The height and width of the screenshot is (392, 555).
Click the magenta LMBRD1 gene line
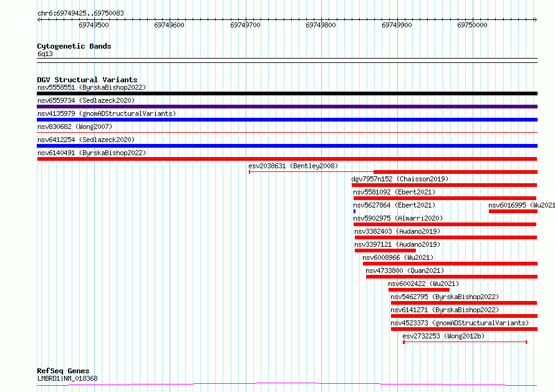click(287, 384)
